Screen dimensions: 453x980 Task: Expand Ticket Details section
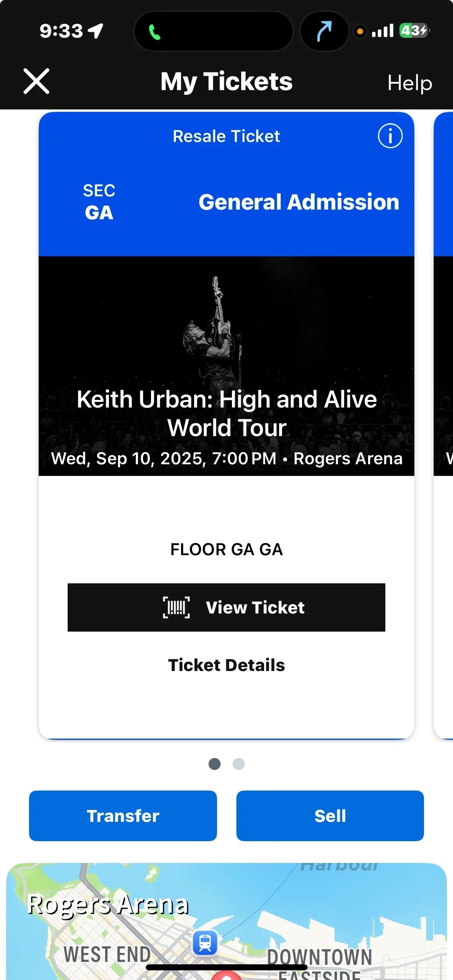click(226, 665)
